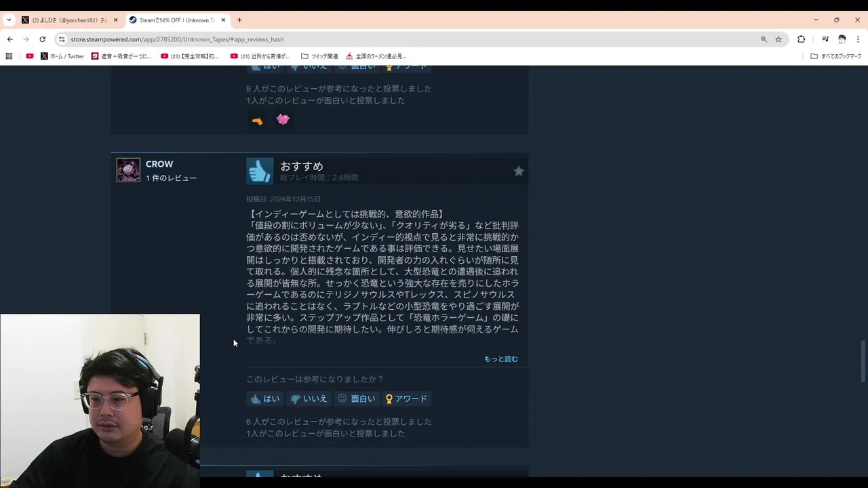Screen dimensions: 868x488
Task: Open the apps grid in bookmarks bar
Action: [9, 56]
